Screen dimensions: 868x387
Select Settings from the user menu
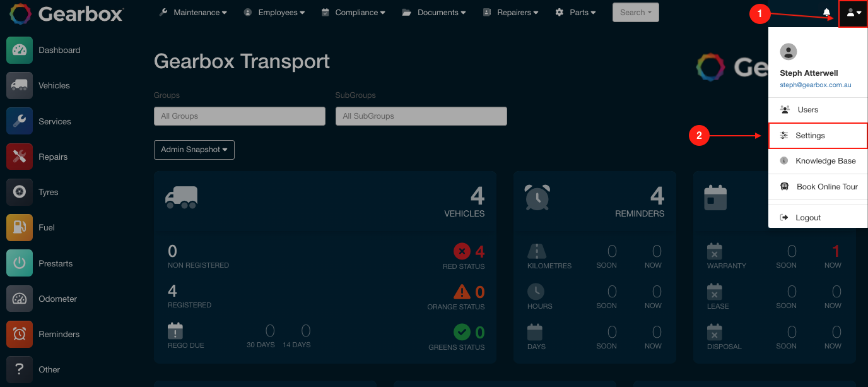(x=810, y=136)
